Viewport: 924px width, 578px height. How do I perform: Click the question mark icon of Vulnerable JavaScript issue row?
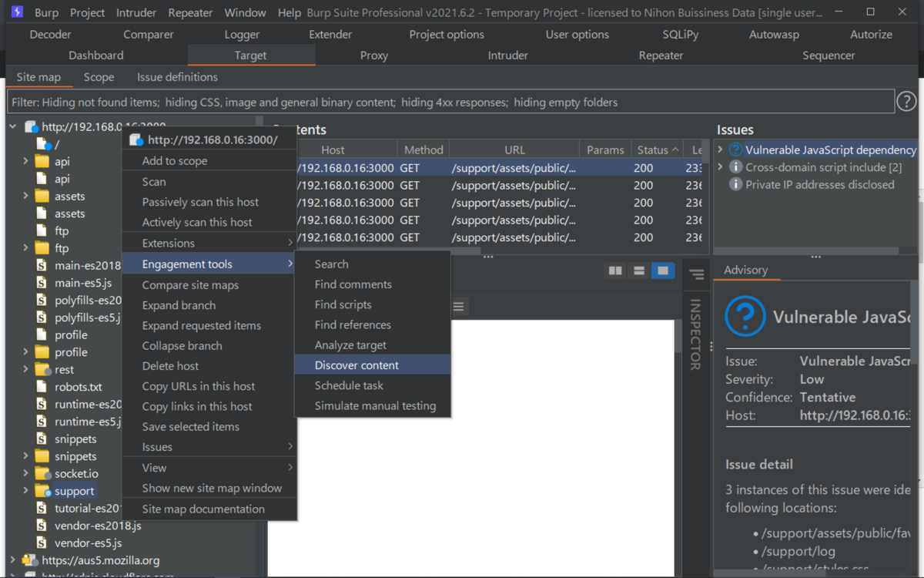tap(736, 150)
